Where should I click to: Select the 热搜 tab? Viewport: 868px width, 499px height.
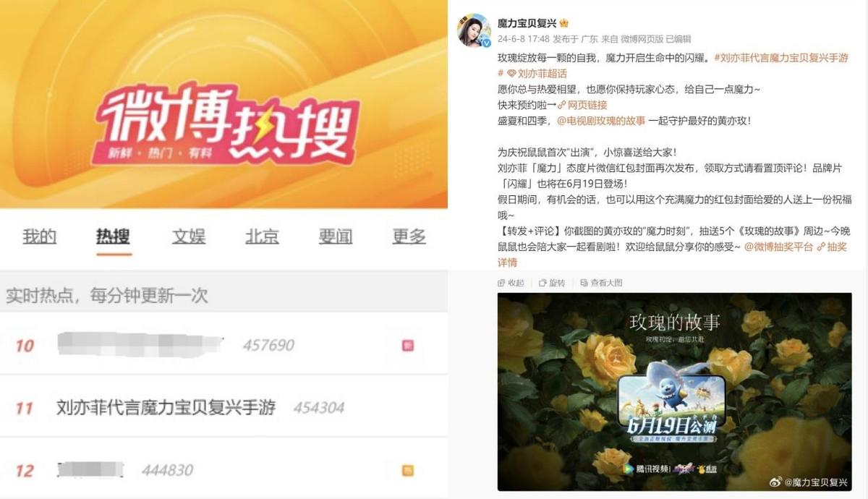tap(114, 236)
